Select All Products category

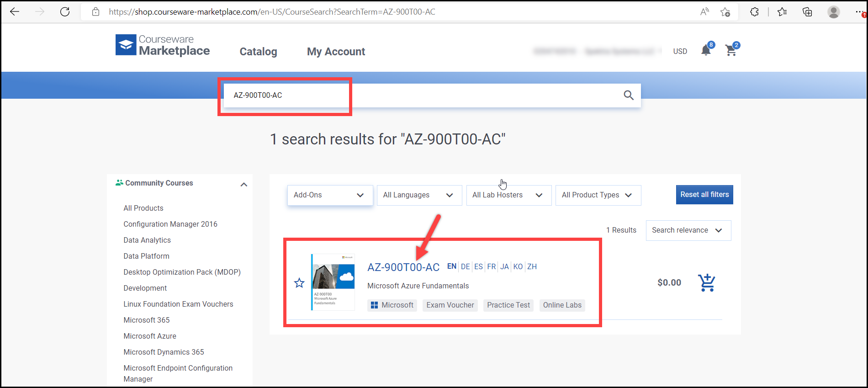coord(143,208)
